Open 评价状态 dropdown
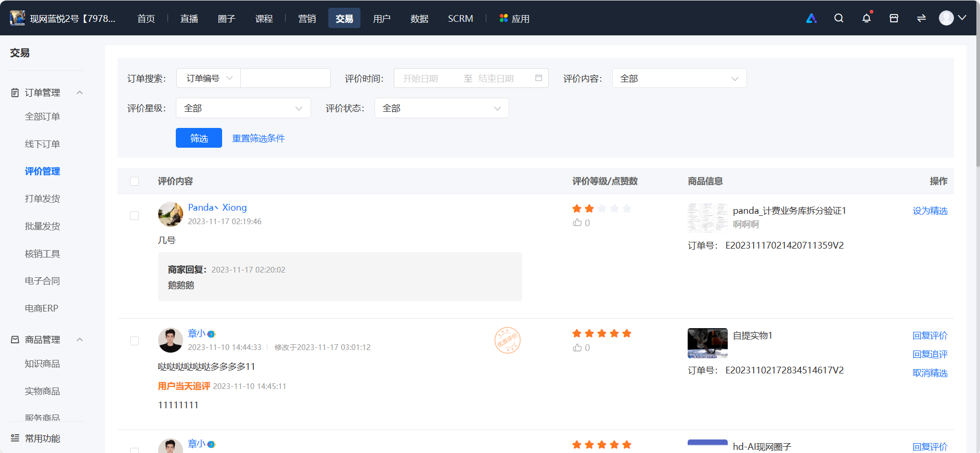The width and height of the screenshot is (980, 453). coord(442,108)
